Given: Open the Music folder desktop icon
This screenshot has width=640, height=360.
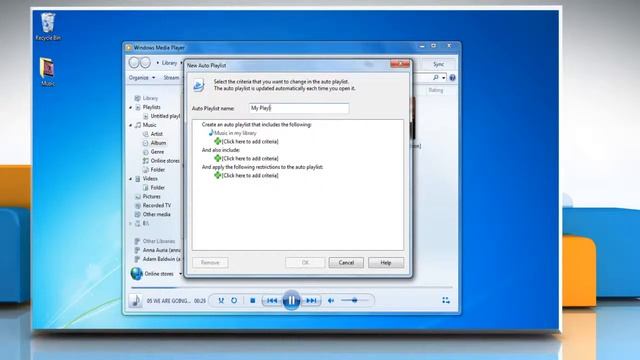Looking at the screenshot, I should click(47, 72).
